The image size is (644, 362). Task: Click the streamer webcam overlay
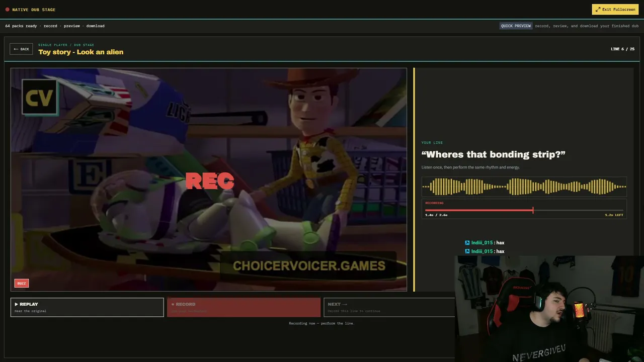pos(549,309)
